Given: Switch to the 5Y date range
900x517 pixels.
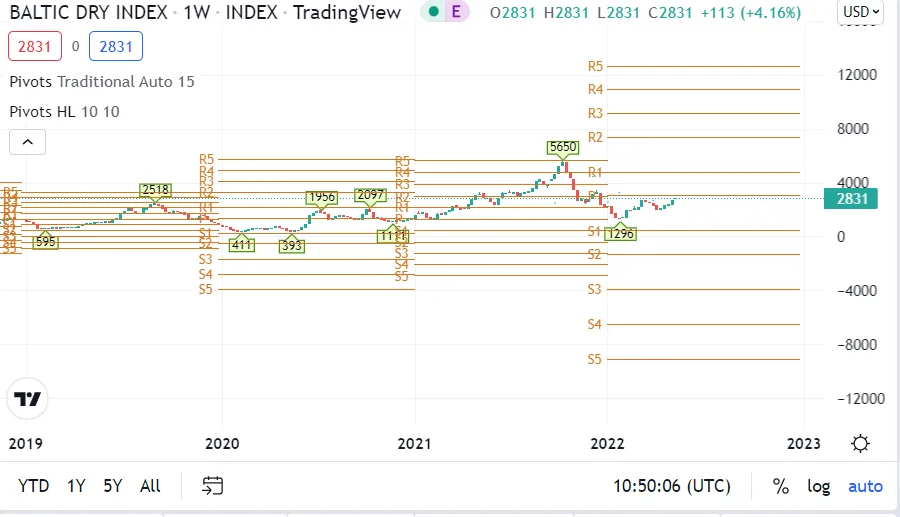Looking at the screenshot, I should (112, 486).
